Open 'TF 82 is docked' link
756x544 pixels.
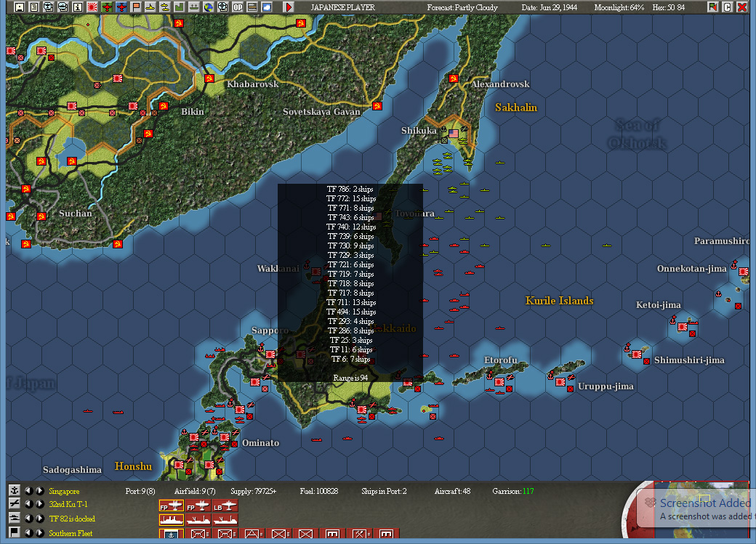point(72,519)
